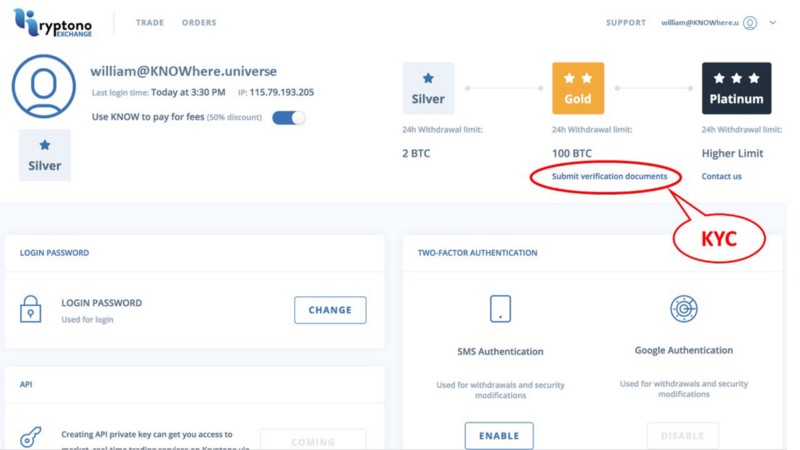
Task: Click the IP address 115.79.193.205
Action: 282,92
